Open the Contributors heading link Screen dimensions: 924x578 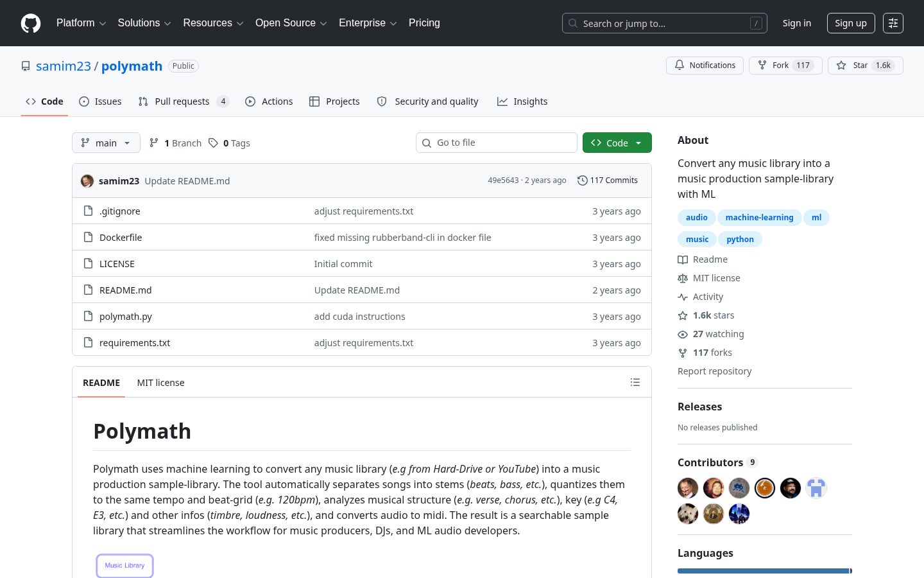(718, 462)
